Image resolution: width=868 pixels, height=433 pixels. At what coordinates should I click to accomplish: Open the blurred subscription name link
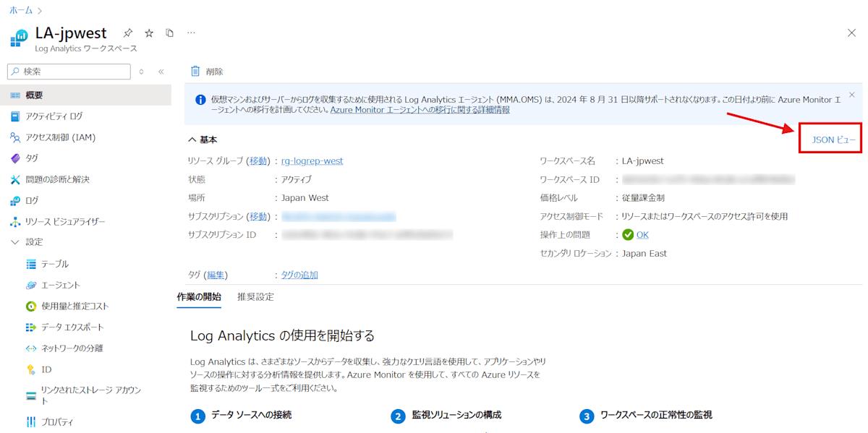point(339,216)
